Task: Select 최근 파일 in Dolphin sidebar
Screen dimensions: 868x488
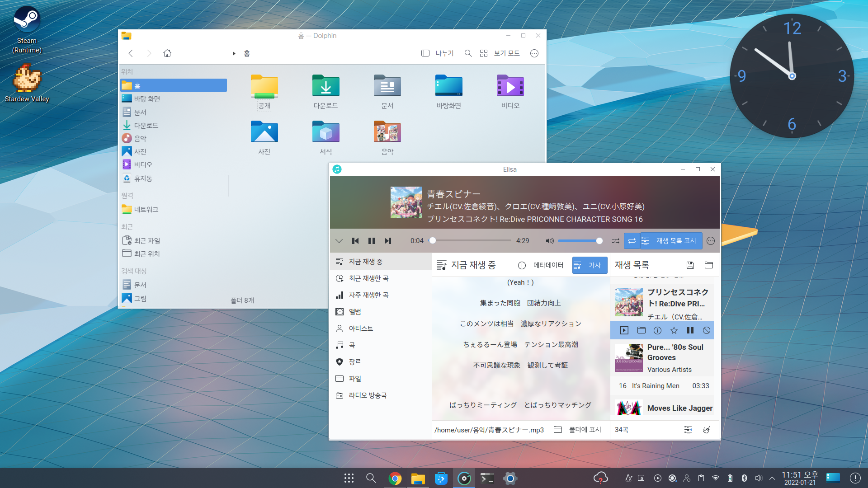Action: (x=174, y=240)
